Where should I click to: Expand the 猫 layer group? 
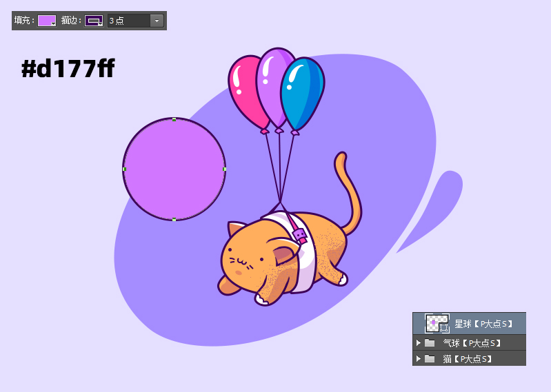[x=419, y=358]
